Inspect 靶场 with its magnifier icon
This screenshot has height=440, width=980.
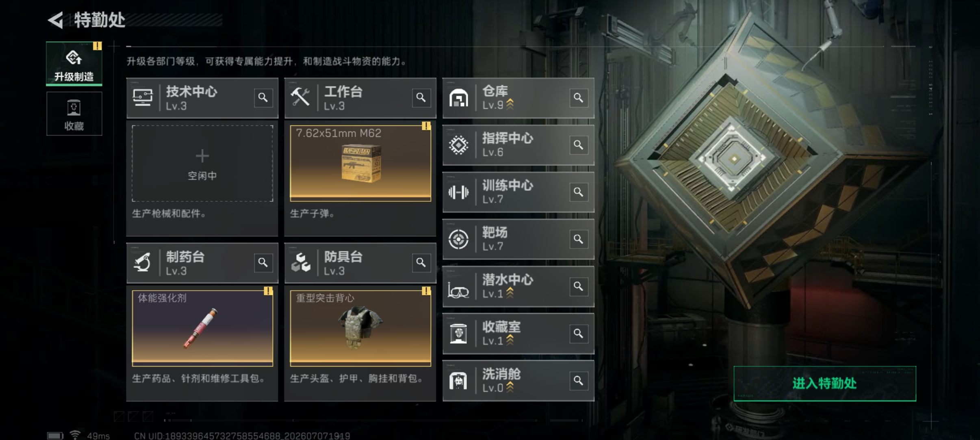[579, 239]
